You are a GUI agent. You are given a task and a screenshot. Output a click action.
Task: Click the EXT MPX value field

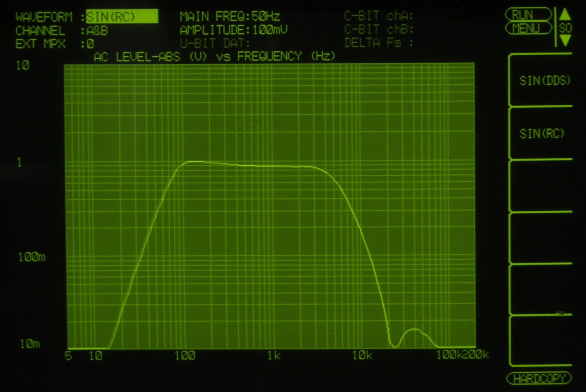pyautogui.click(x=91, y=44)
